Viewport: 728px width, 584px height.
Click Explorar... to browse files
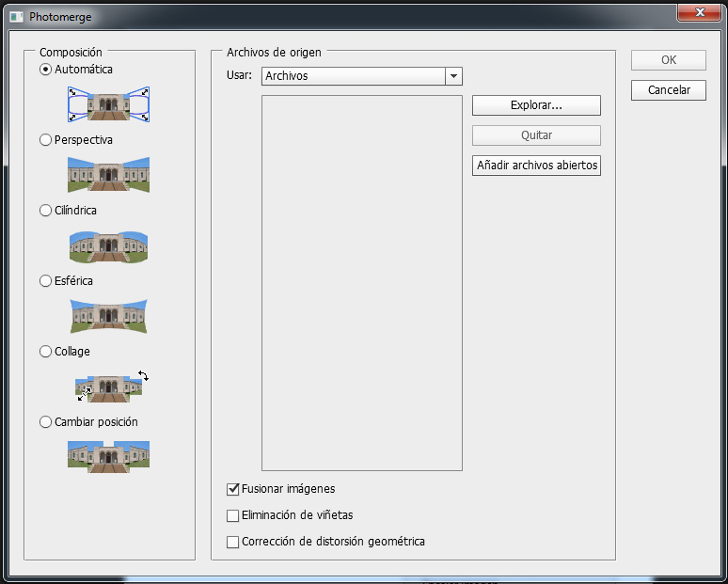click(x=536, y=105)
